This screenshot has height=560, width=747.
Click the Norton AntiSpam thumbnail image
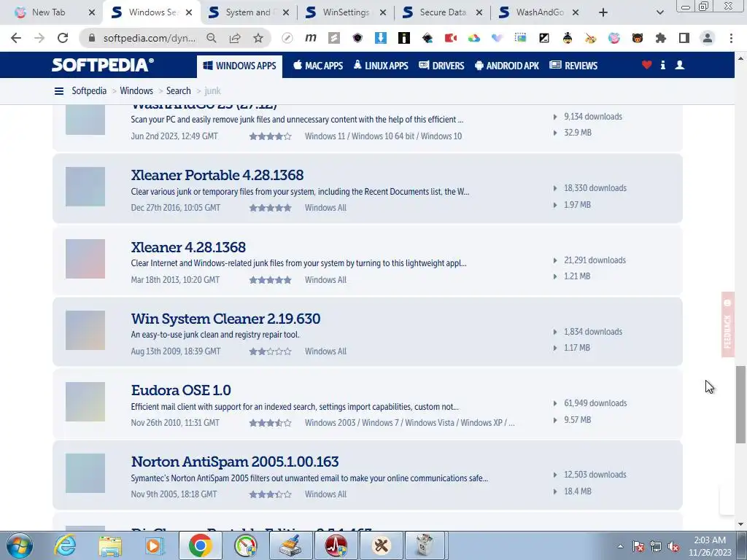[x=85, y=472]
